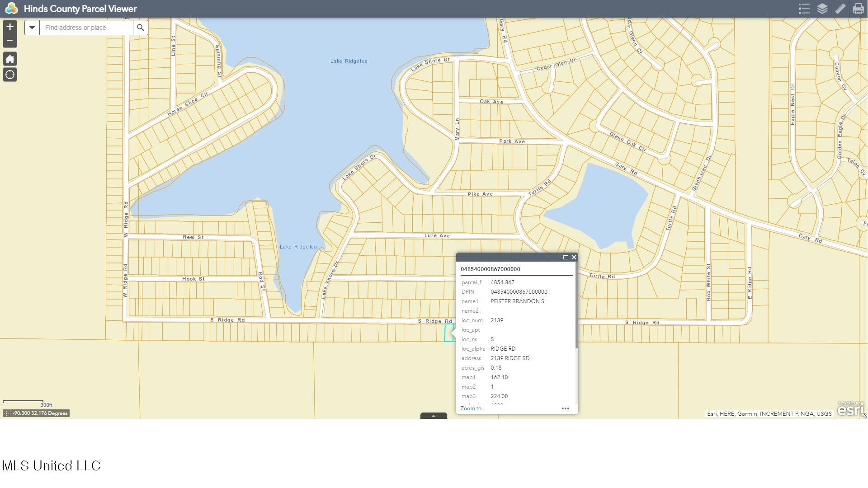Click the Cedar Glen Dr street label
The image size is (868, 488).
click(557, 65)
